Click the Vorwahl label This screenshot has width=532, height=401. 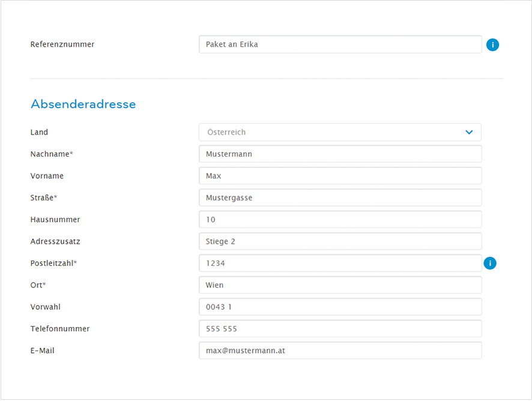[46, 307]
